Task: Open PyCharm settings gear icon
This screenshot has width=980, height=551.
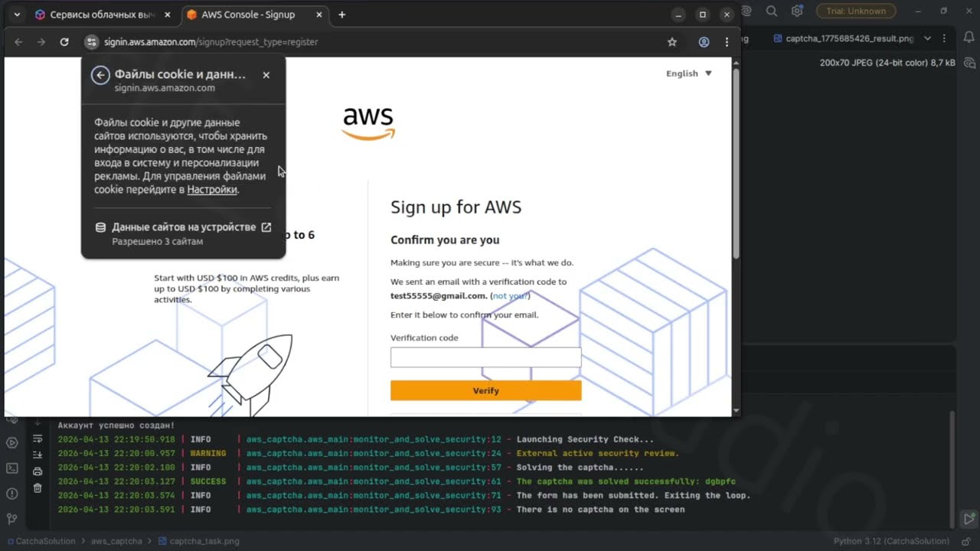Action: [x=797, y=11]
